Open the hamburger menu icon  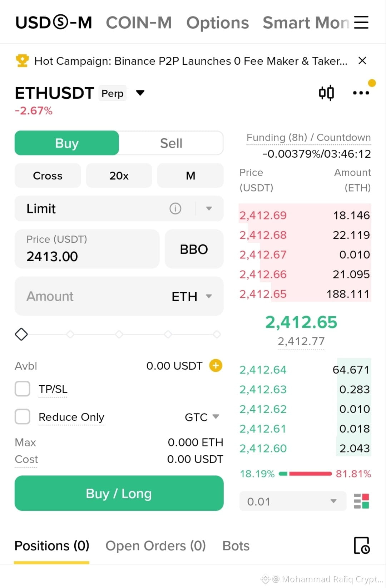click(361, 22)
